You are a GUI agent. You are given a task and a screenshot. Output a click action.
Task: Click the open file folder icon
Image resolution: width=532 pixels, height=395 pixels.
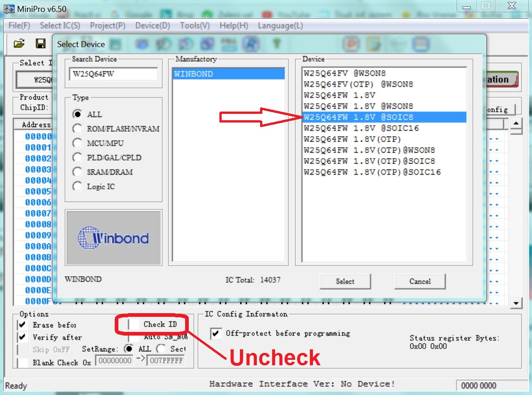19,43
